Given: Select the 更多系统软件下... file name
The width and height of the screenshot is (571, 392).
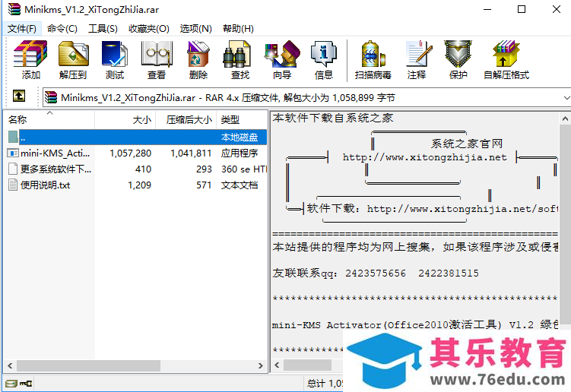Looking at the screenshot, I should pyautogui.click(x=56, y=169).
